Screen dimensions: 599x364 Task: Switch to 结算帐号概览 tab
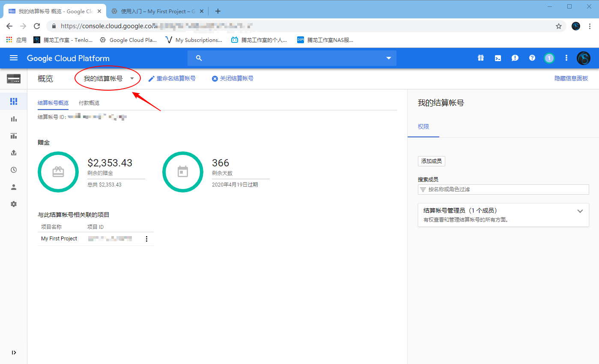pyautogui.click(x=53, y=103)
